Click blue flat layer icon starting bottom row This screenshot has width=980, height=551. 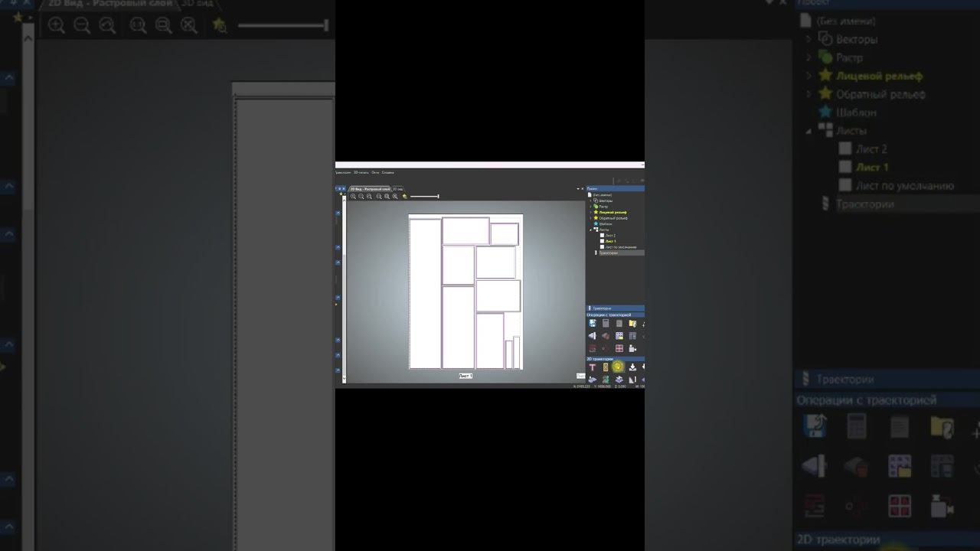[x=592, y=379]
